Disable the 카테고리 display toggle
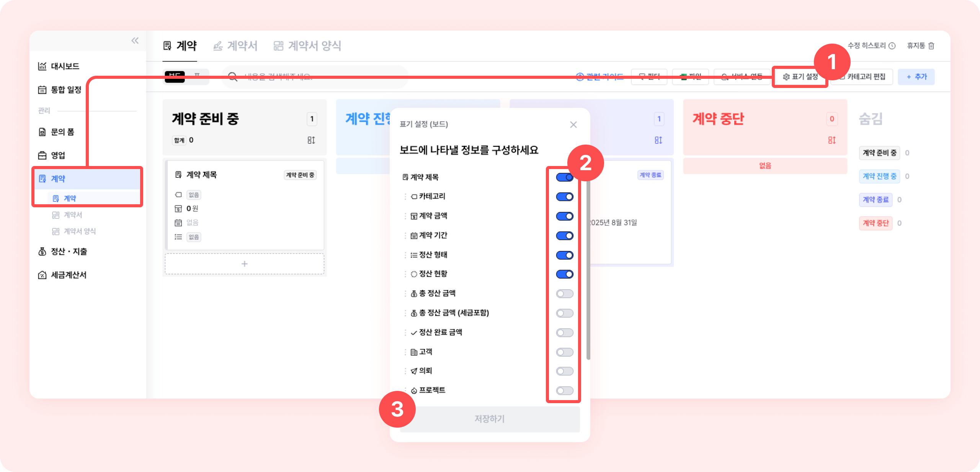980x472 pixels. 564,197
